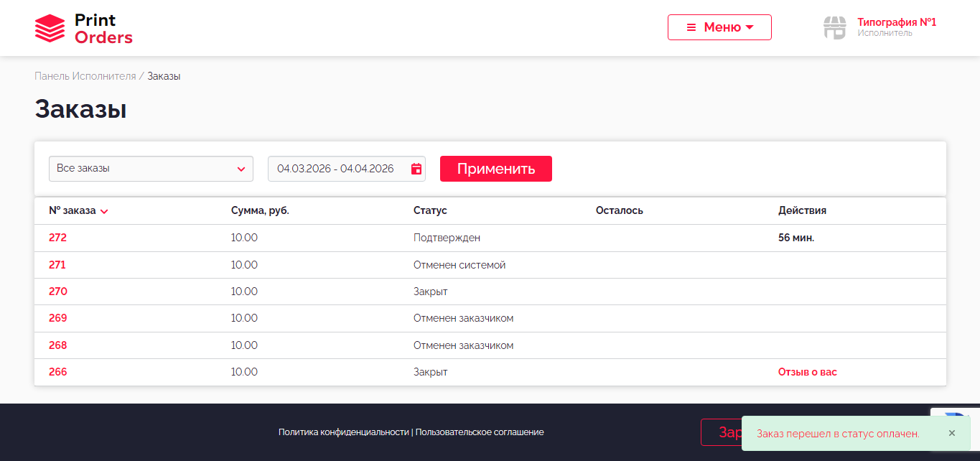
Task: Sort by № заказа arrow
Action: pyautogui.click(x=104, y=211)
